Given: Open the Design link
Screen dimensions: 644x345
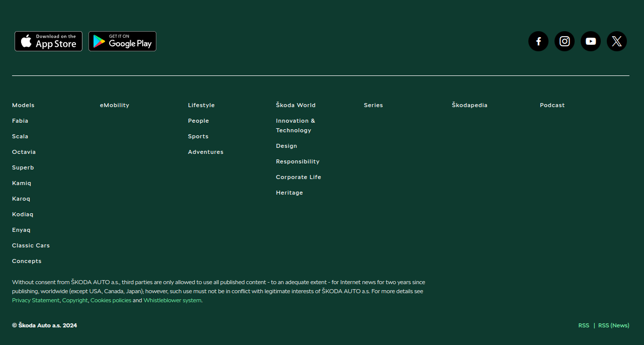Looking at the screenshot, I should point(287,146).
